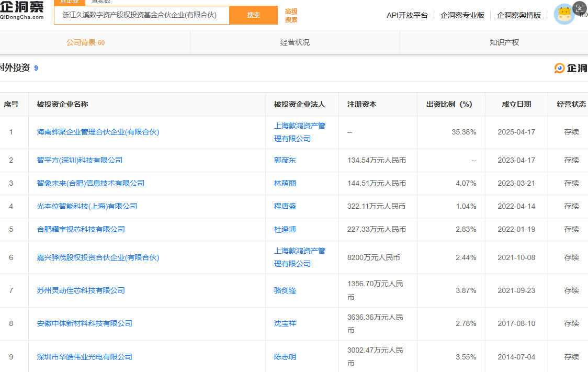Screen dimensions: 588x372
Task: Open legal person 沈宝祥
Action: point(285,323)
